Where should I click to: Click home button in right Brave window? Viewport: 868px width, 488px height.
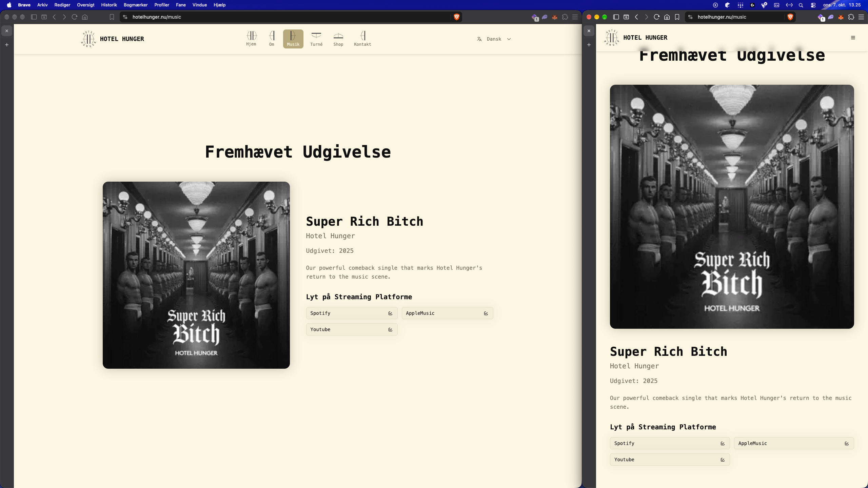pos(667,17)
